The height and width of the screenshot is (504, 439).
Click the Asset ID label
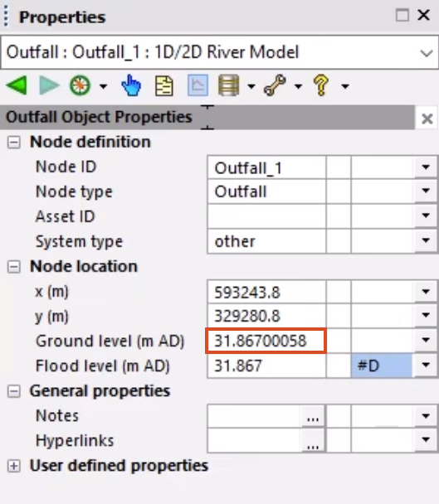coord(66,216)
